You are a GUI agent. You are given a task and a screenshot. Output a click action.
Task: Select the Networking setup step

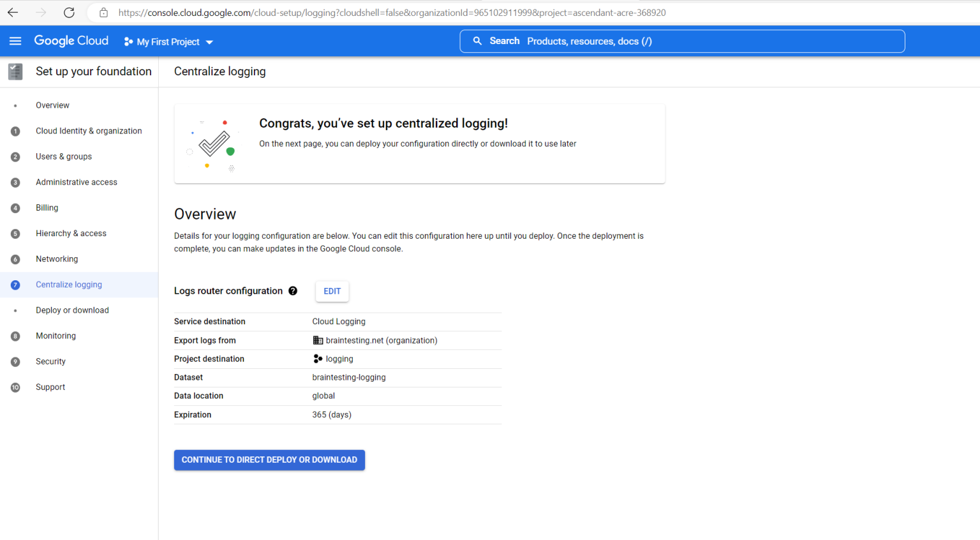[x=57, y=259]
